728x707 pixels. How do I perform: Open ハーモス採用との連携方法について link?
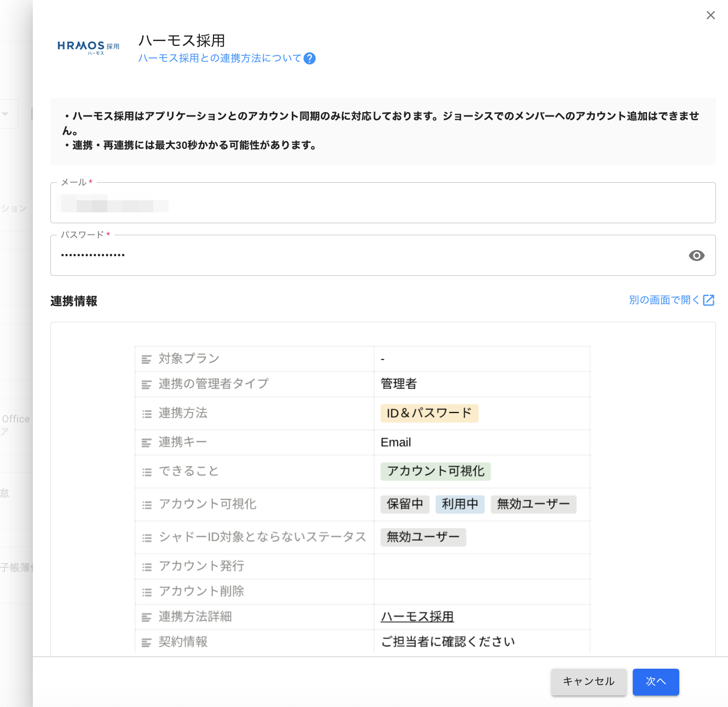[219, 58]
